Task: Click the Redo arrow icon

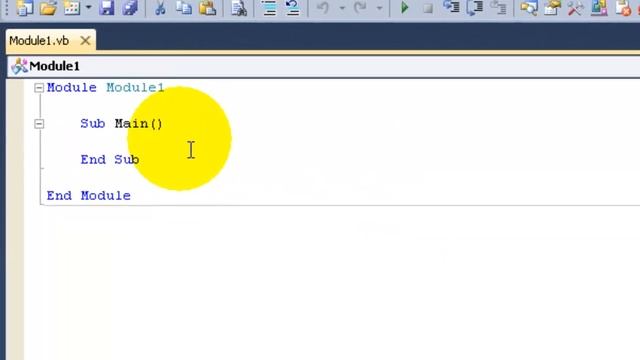Action: 360,7
